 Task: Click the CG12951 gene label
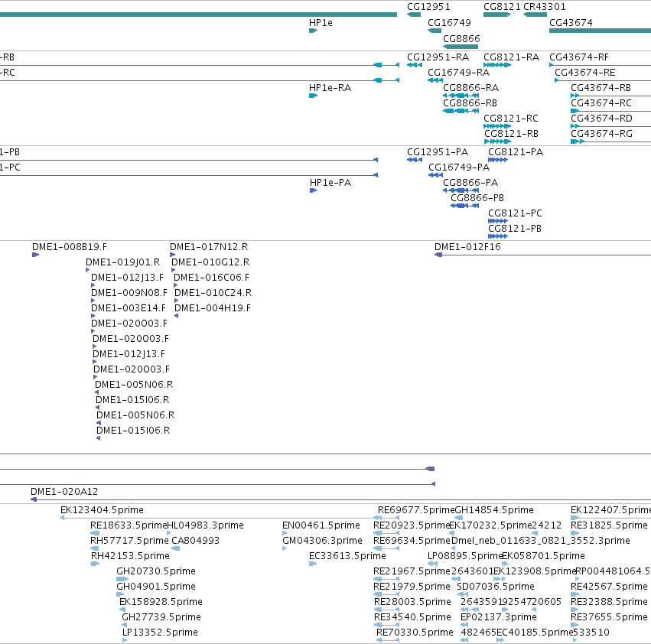pos(428,7)
